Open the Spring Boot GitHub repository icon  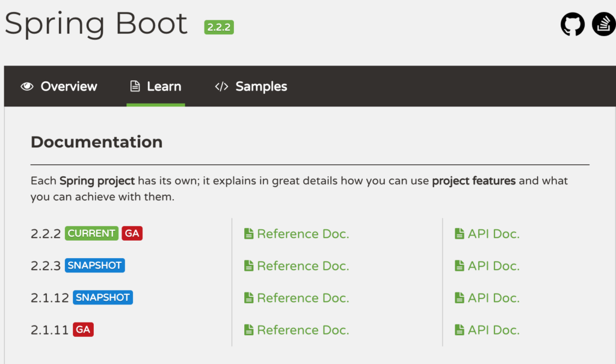coord(573,24)
